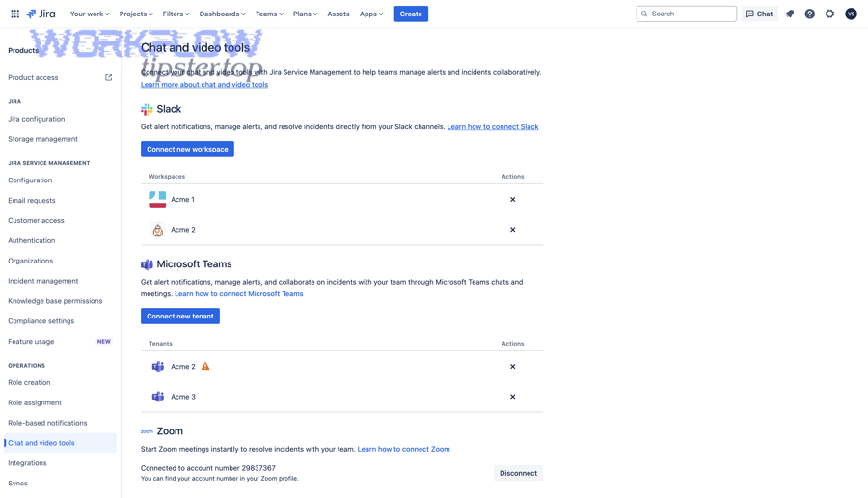868x498 pixels.
Task: Expand the Projects dropdown
Action: click(136, 14)
